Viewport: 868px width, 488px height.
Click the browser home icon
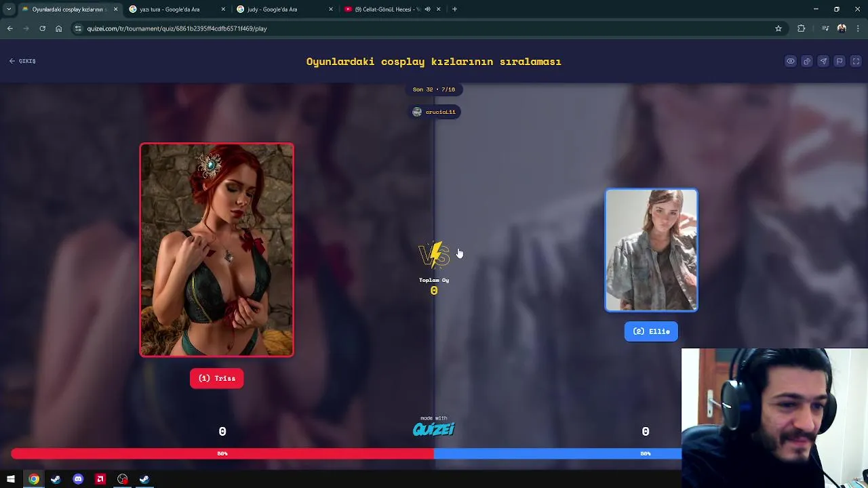click(x=58, y=28)
